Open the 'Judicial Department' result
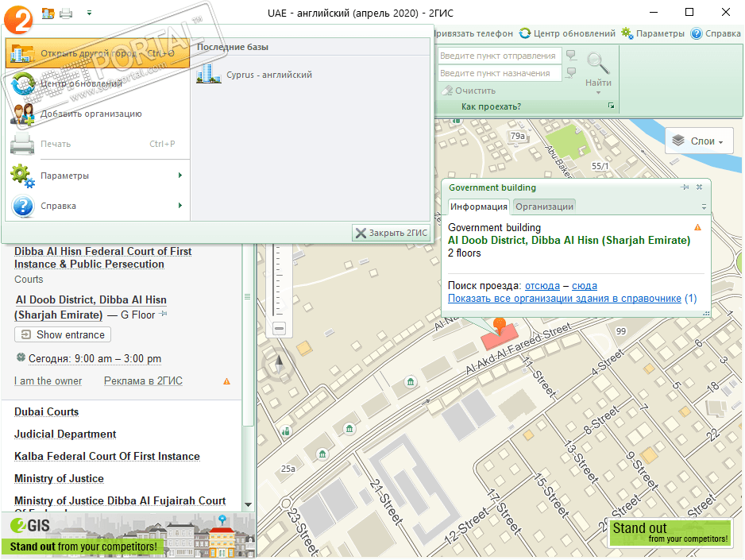Screen dimensions: 745x560 pos(65,434)
